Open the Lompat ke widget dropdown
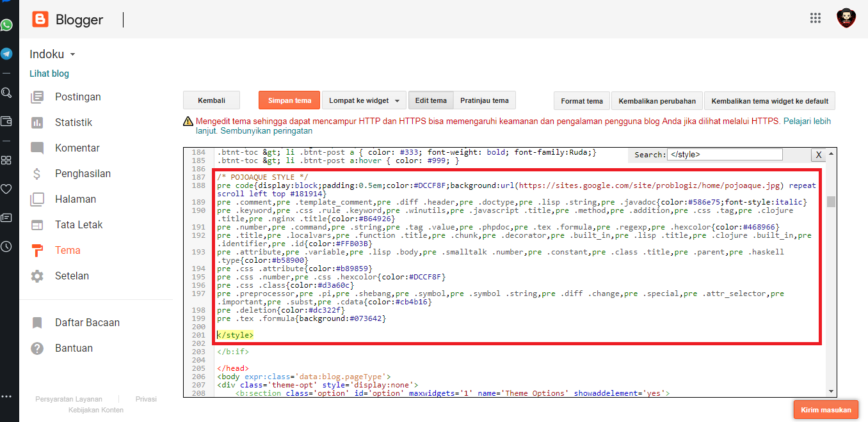The image size is (868, 422). (x=364, y=100)
